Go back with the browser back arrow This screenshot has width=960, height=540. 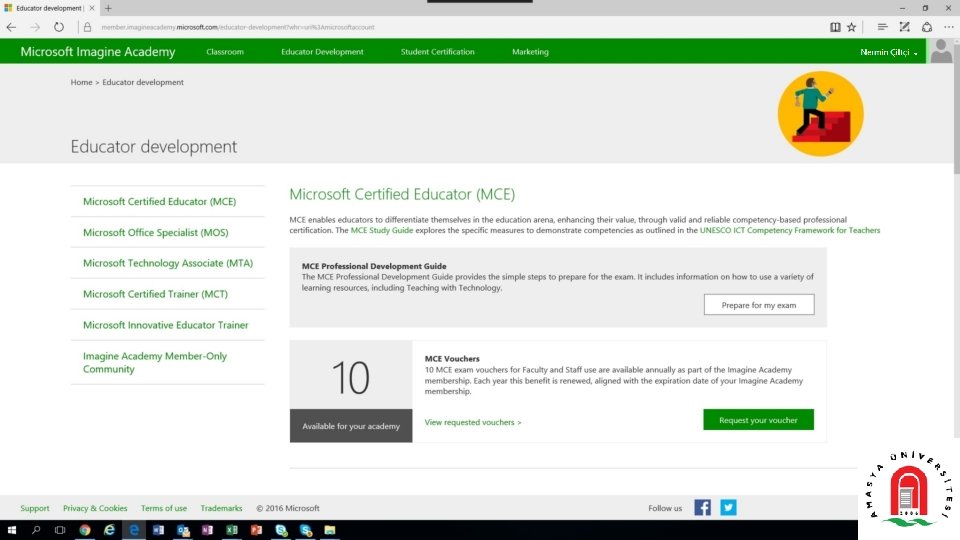(x=11, y=27)
